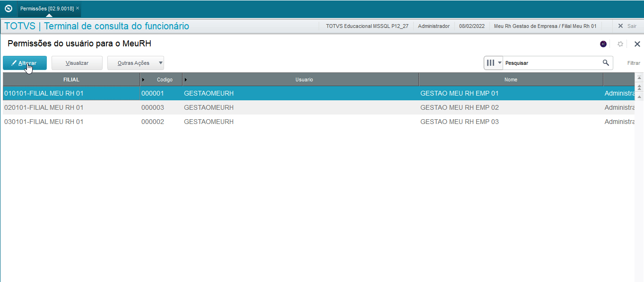This screenshot has width=644, height=282.
Task: Click name cell GESTAO MEU RH EMP 01
Action: point(460,93)
